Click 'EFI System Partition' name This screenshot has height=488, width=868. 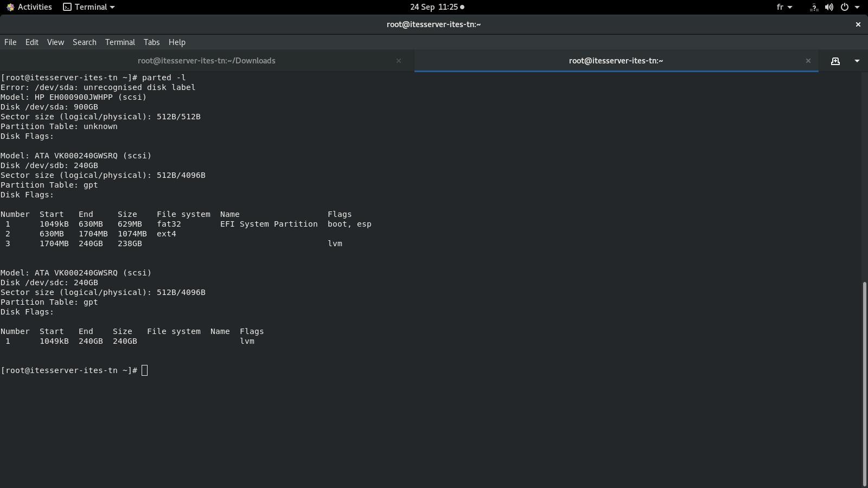[x=269, y=224]
